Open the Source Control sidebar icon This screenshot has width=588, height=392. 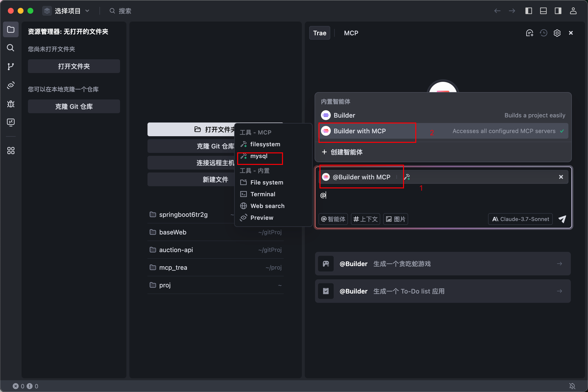11,66
